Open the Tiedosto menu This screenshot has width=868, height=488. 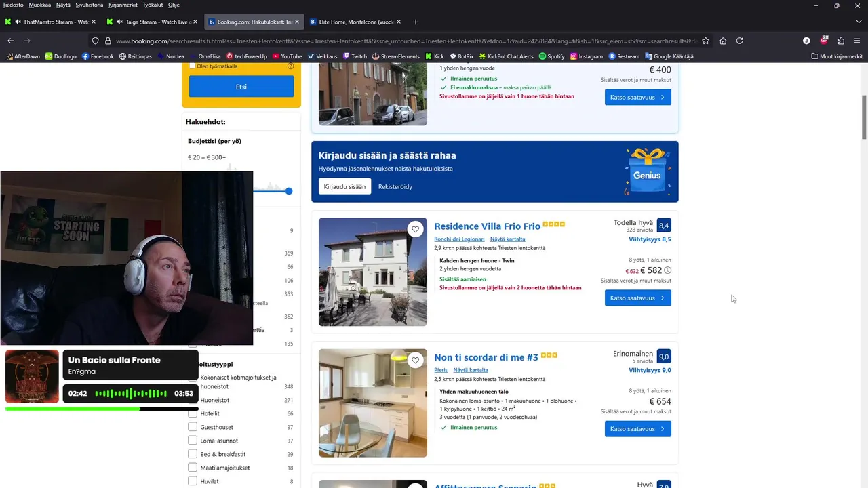point(13,5)
